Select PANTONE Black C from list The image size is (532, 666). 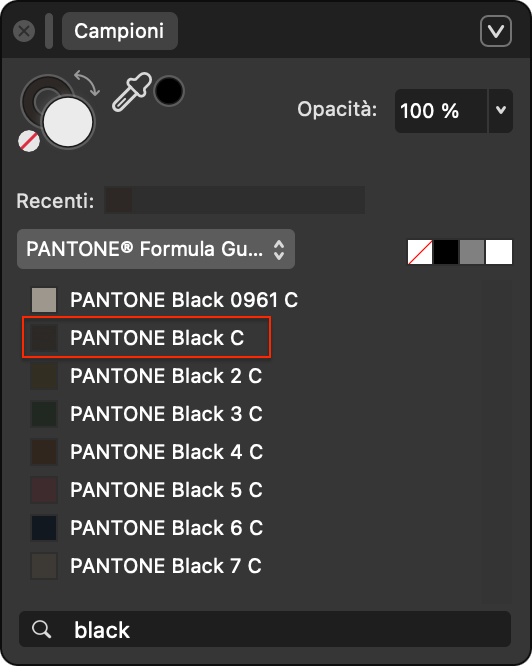coord(146,338)
